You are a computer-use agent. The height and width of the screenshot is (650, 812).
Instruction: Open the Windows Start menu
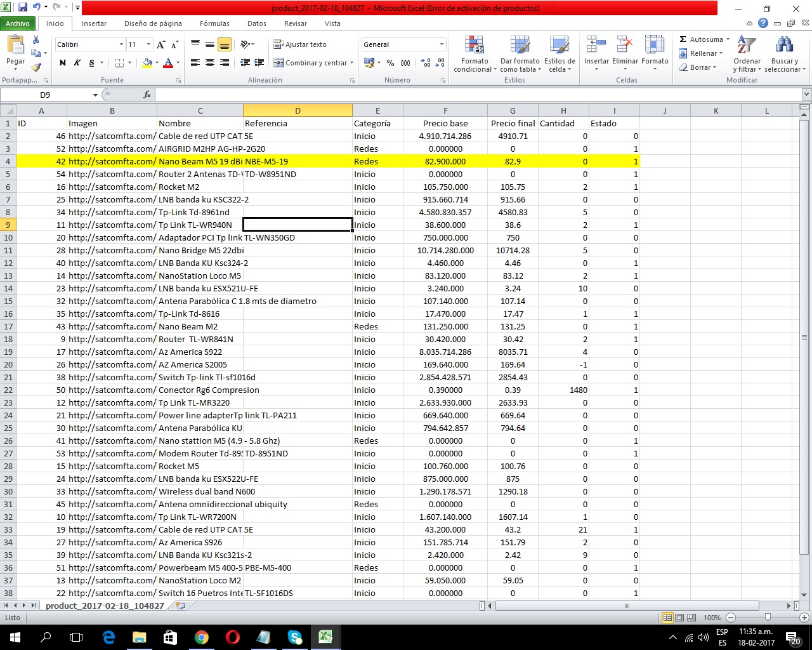pos(14,637)
